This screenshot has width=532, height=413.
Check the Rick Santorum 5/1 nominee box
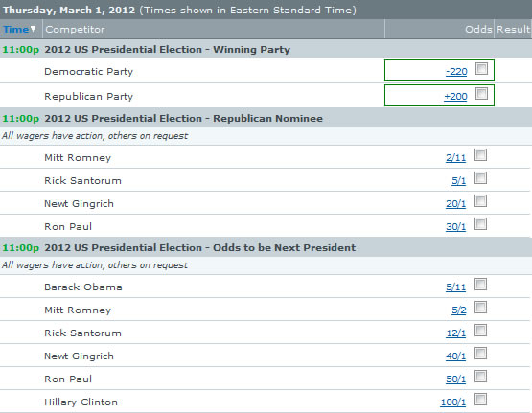click(480, 177)
